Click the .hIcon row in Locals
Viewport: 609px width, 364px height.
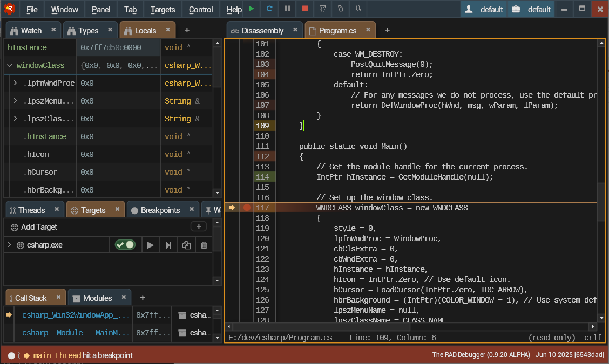(109, 154)
